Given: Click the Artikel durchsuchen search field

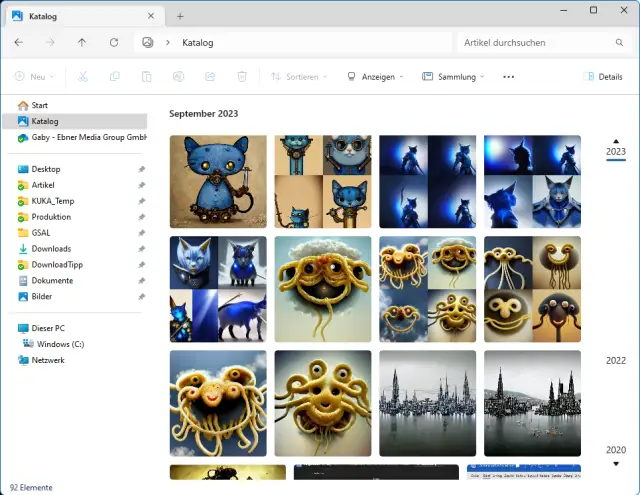Looking at the screenshot, I should click(x=535, y=43).
